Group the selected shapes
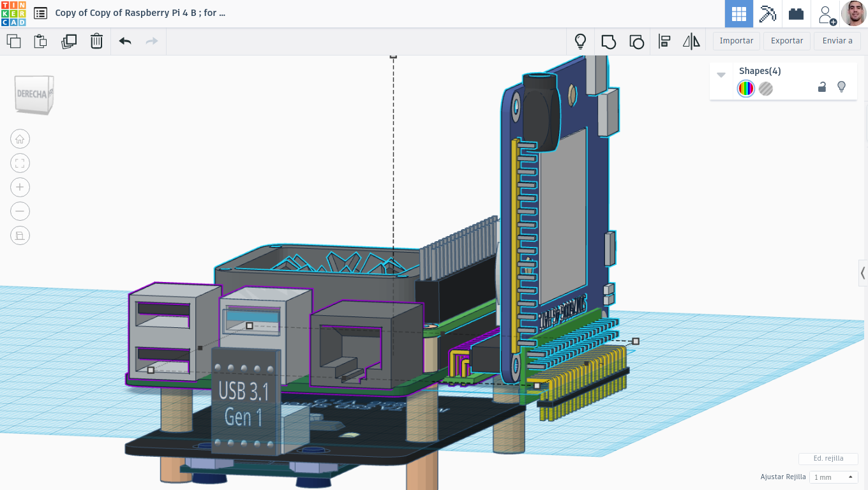868x490 pixels. (608, 41)
